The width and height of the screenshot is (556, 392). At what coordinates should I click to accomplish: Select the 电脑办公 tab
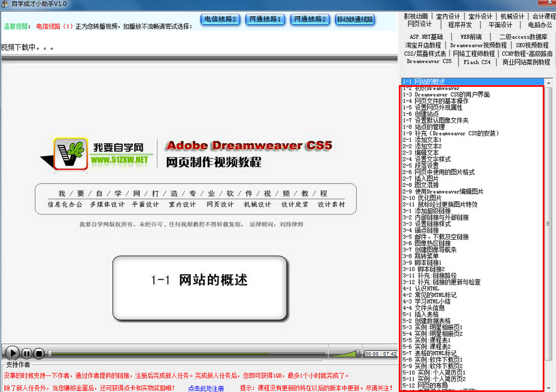pos(540,25)
